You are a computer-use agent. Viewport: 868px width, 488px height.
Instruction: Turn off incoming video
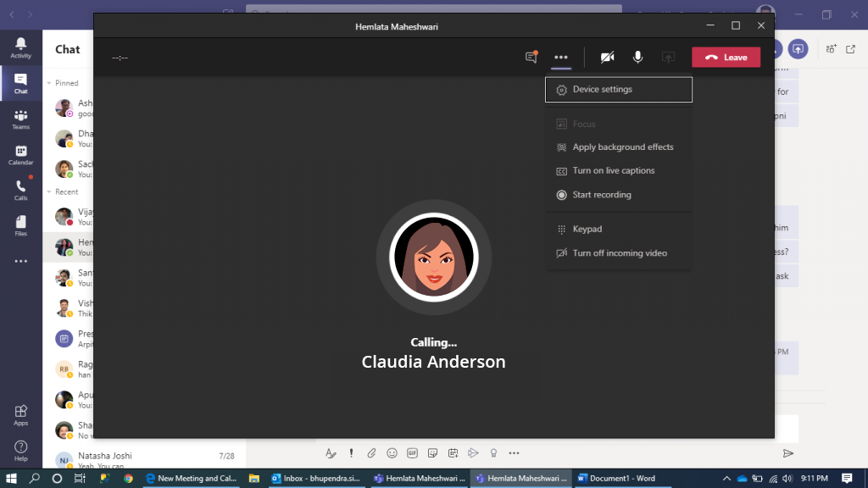619,253
